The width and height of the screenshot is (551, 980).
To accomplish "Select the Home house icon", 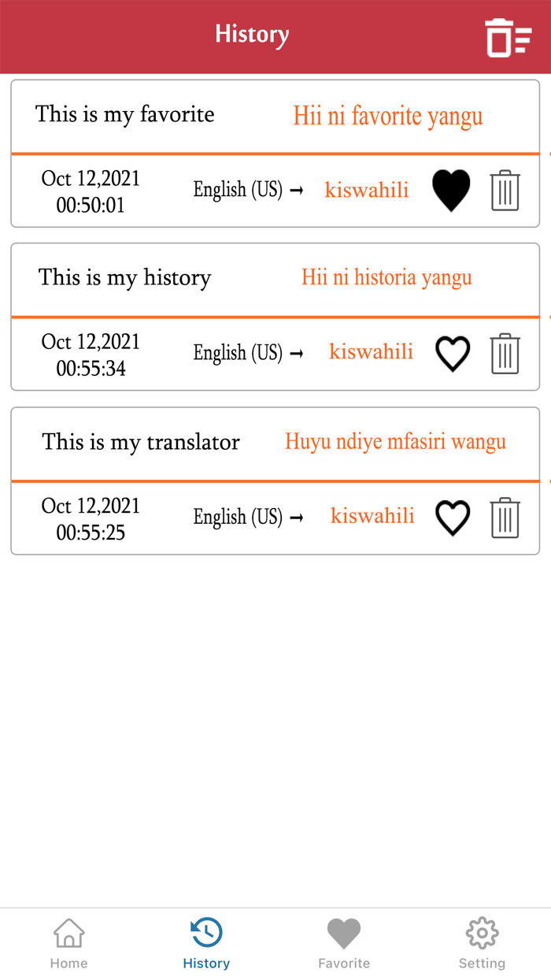I will point(68,932).
